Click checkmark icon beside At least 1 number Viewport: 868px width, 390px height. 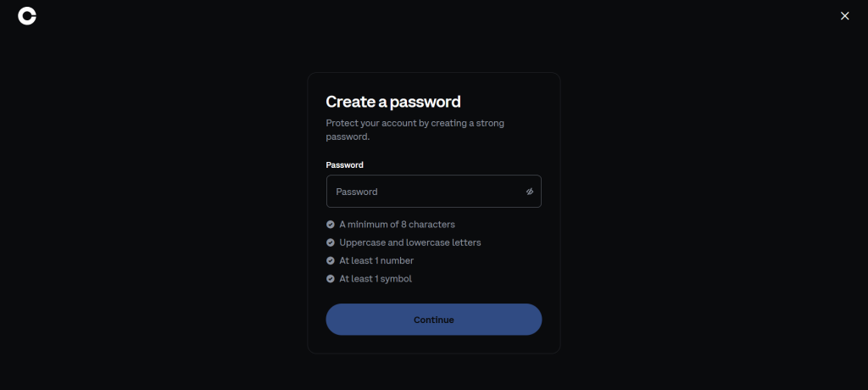pyautogui.click(x=331, y=260)
